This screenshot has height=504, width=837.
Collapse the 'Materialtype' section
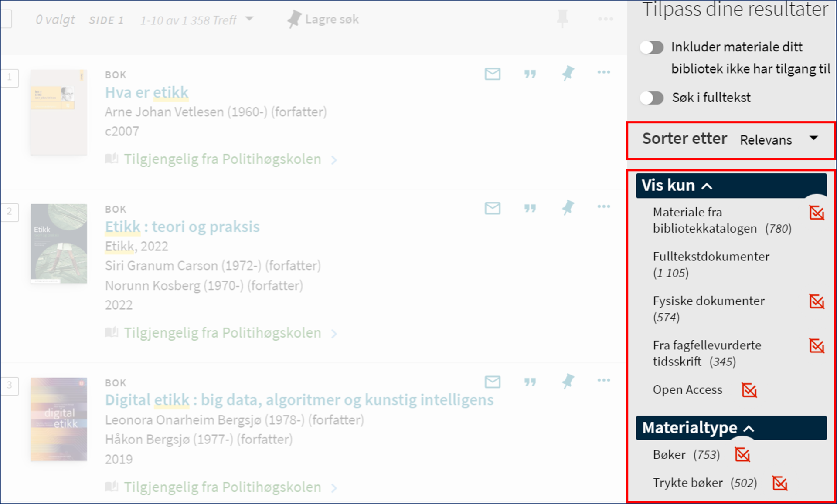731,428
